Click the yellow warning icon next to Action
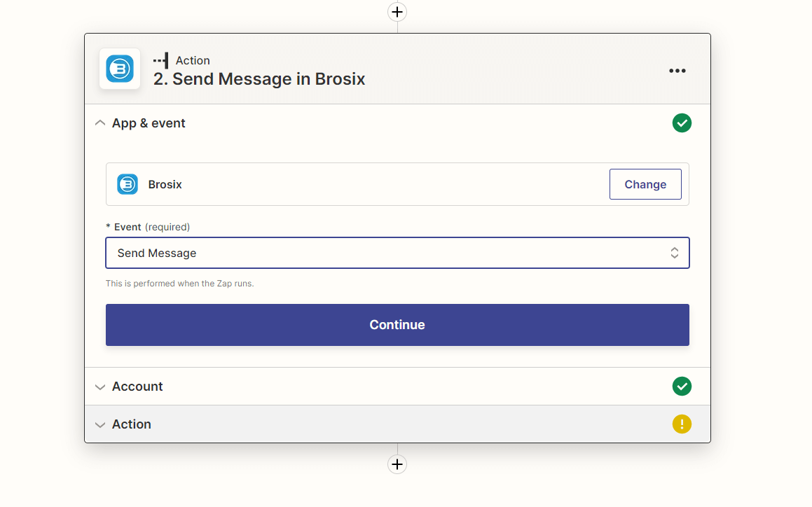Screen dimensions: 812x507 (x=682, y=424)
